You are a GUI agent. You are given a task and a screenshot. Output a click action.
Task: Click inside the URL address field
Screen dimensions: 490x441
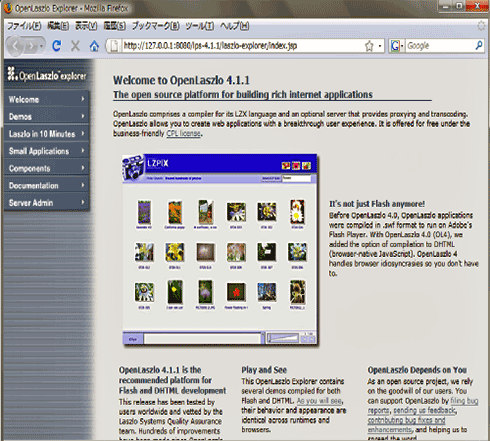(243, 46)
